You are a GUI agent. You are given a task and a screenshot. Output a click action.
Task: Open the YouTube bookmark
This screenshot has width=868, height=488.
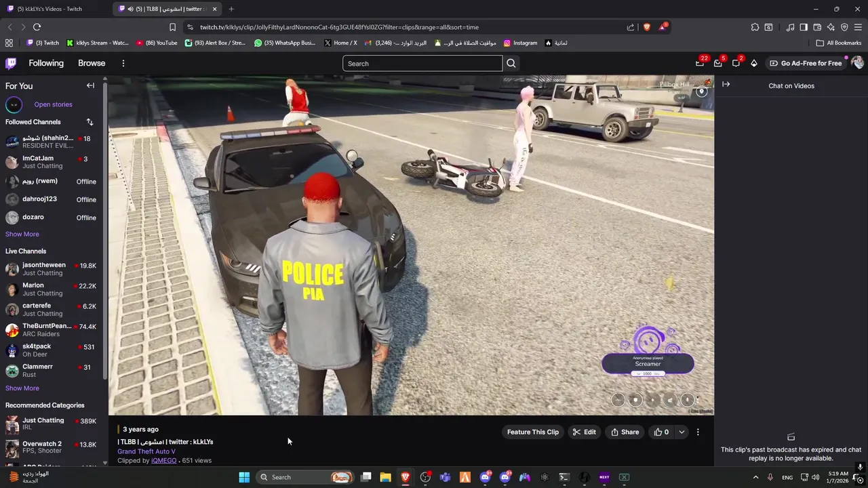(x=157, y=43)
